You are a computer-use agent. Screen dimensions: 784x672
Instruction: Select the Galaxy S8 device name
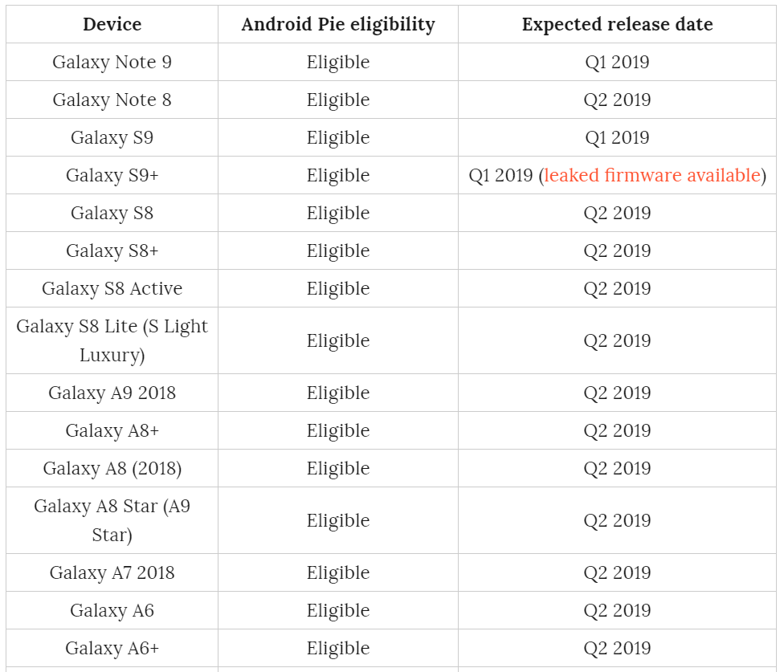point(112,213)
